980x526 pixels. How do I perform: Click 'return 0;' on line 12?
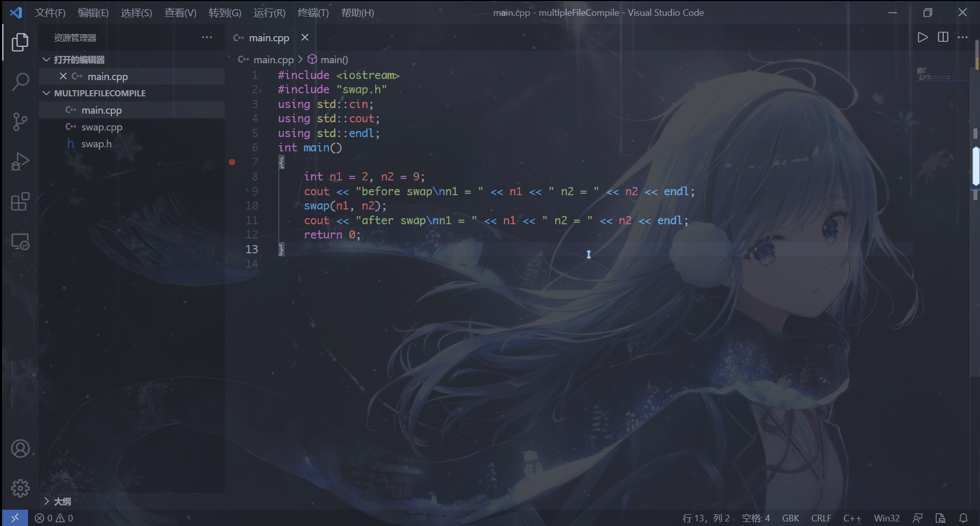click(332, 234)
